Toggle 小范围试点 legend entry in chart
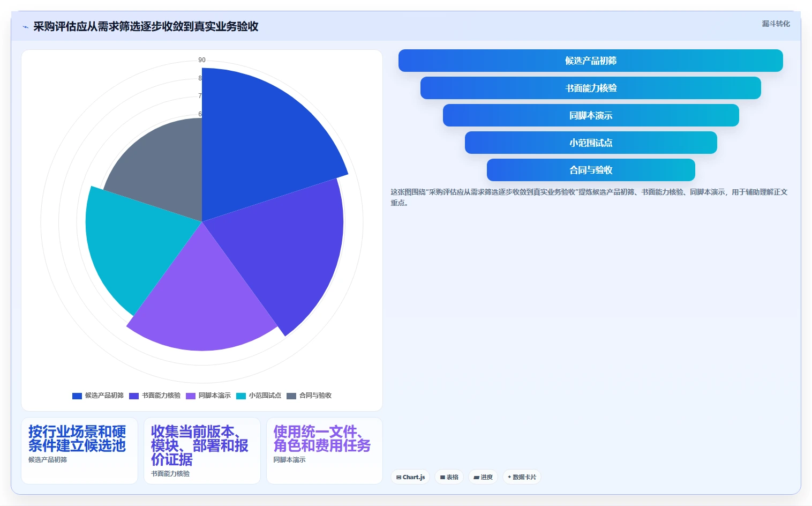This screenshot has height=506, width=812. (x=259, y=396)
